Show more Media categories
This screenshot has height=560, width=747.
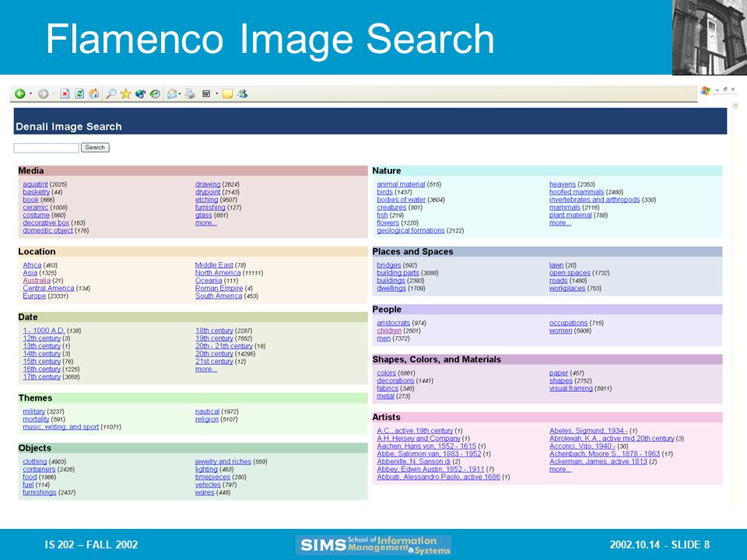tap(205, 222)
